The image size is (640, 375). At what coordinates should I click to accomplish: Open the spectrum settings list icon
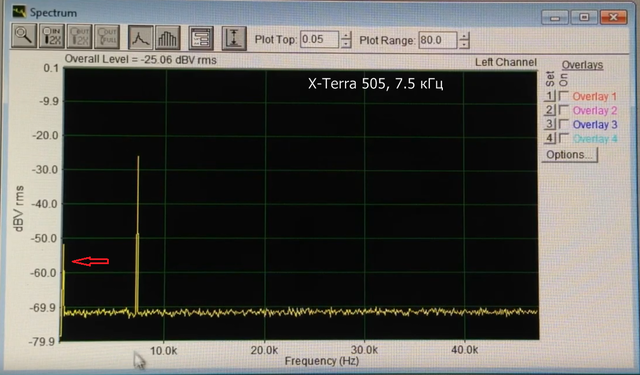201,38
